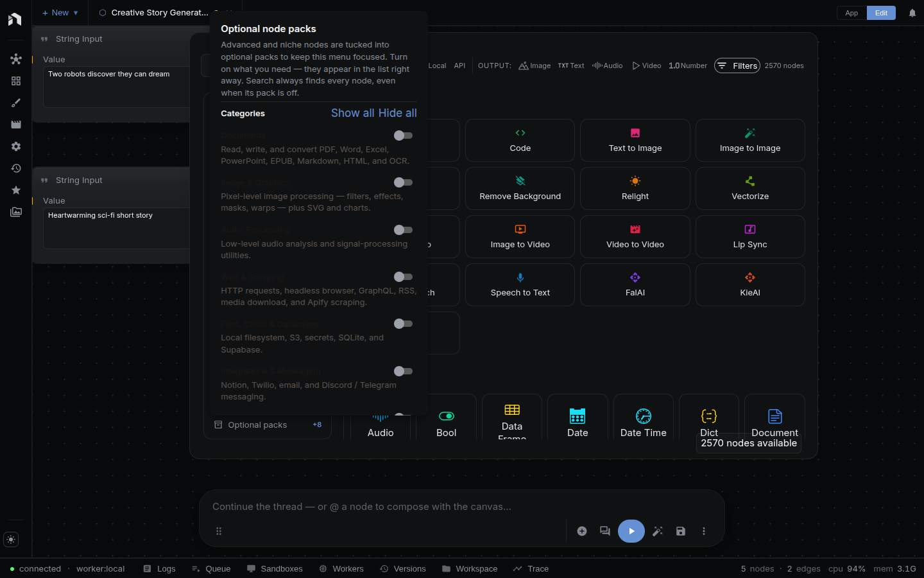924x578 pixels.
Task: Open the workflow graph icon in left sidebar
Action: pos(16,59)
